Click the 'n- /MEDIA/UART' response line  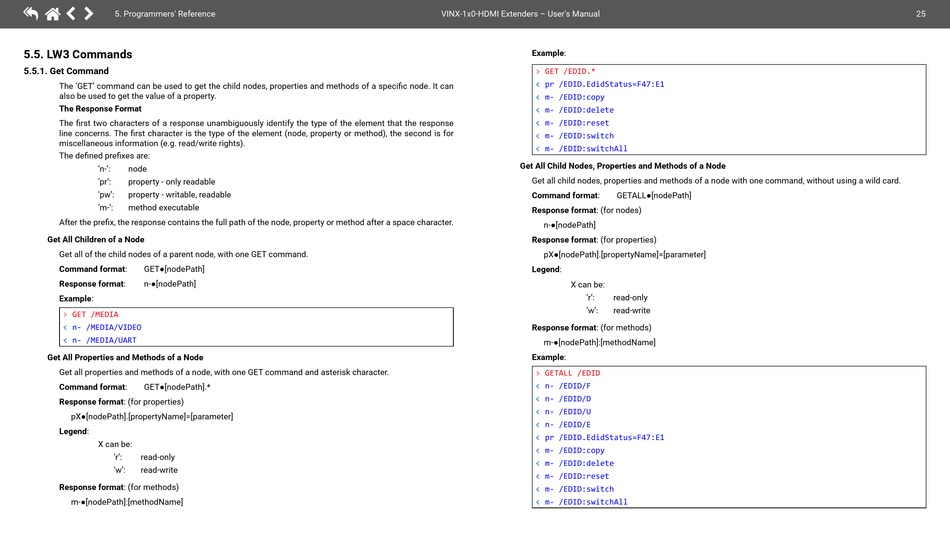coord(99,340)
